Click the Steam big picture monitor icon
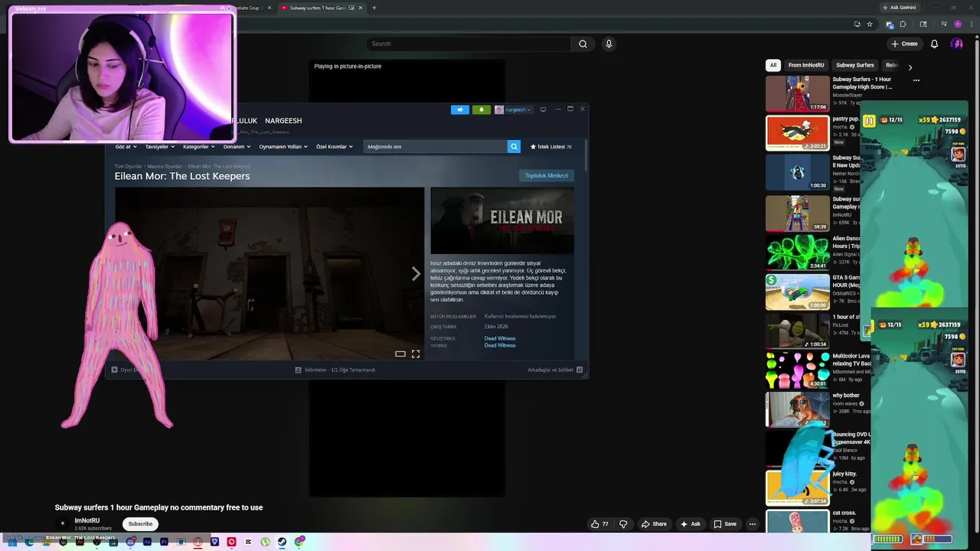This screenshot has width=980, height=551. pos(543,109)
